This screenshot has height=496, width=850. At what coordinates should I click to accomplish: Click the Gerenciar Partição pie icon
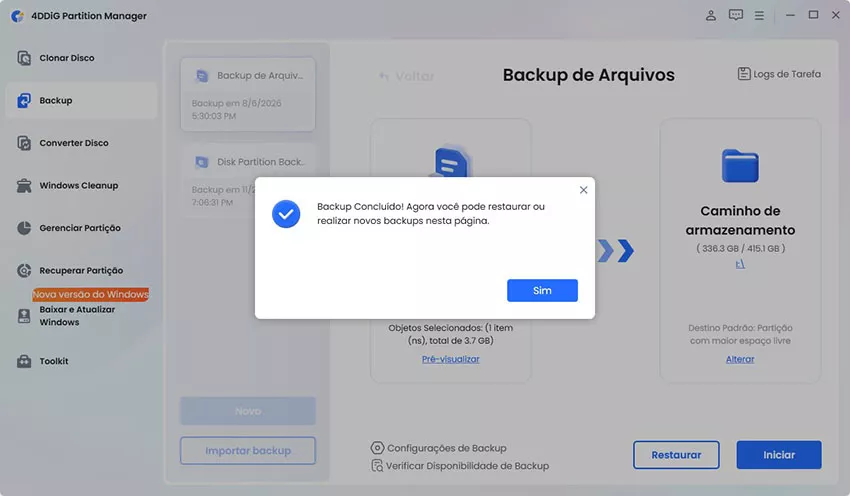(24, 228)
